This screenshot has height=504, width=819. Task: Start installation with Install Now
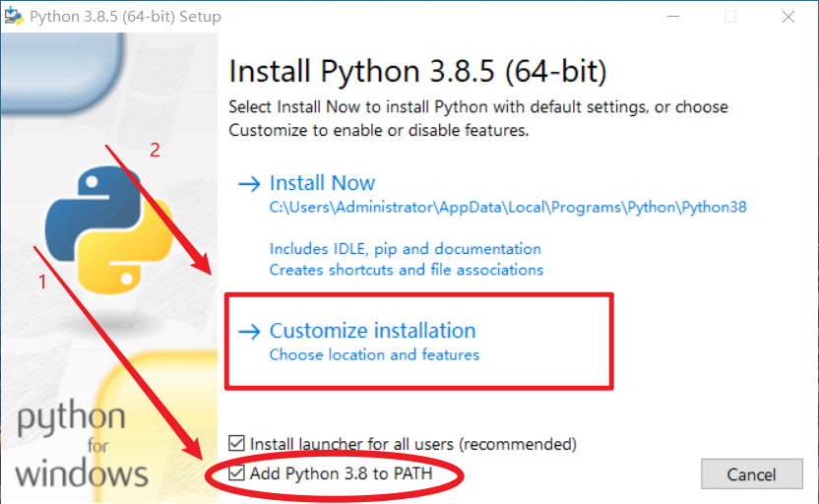(322, 183)
